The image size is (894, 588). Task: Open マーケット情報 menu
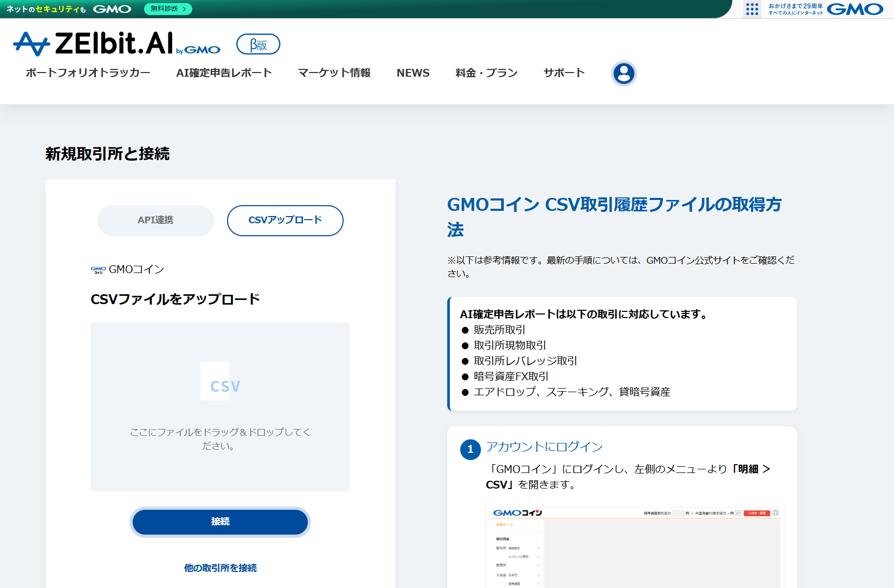[334, 73]
